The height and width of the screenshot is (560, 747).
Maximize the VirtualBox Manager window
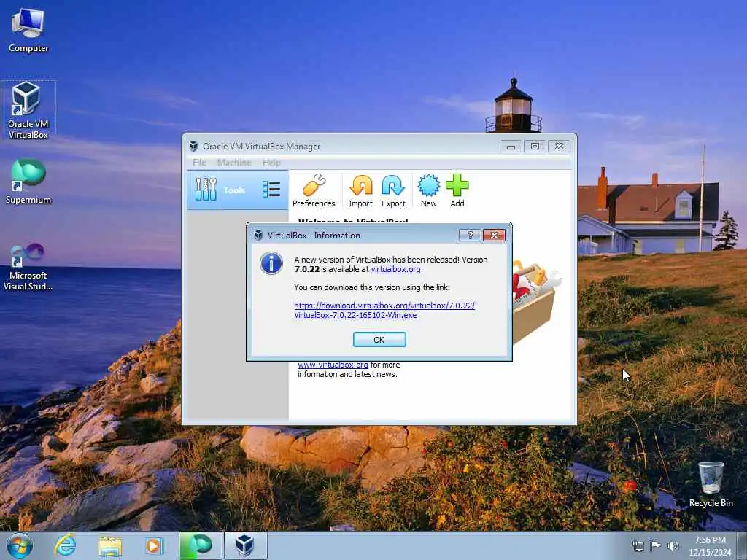535,146
